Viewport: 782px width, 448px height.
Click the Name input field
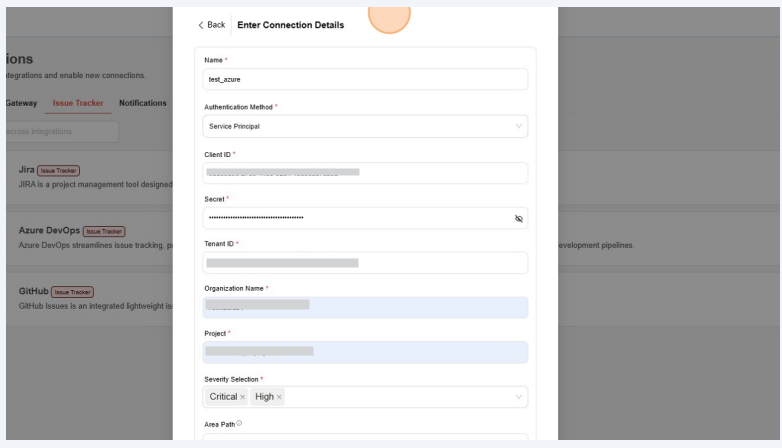click(x=365, y=79)
